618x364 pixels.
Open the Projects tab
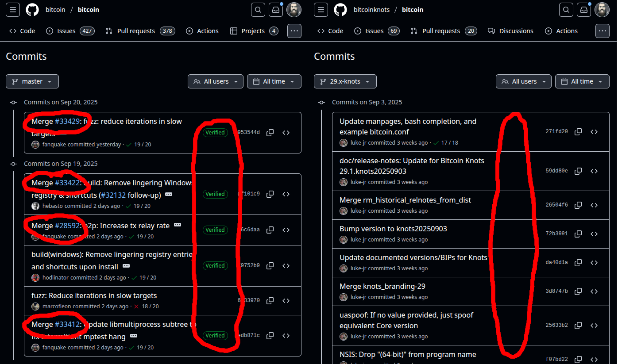254,31
